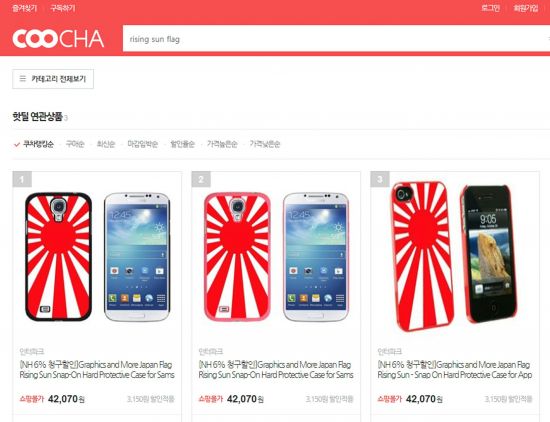Screen dimensions: 550x422
Task: Sort by 가격낮은순 lowest price
Action: (265, 144)
